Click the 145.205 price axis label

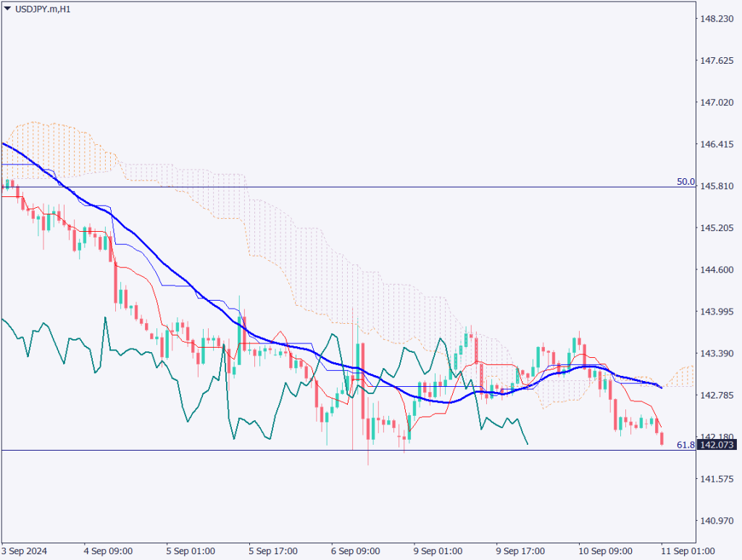click(717, 228)
